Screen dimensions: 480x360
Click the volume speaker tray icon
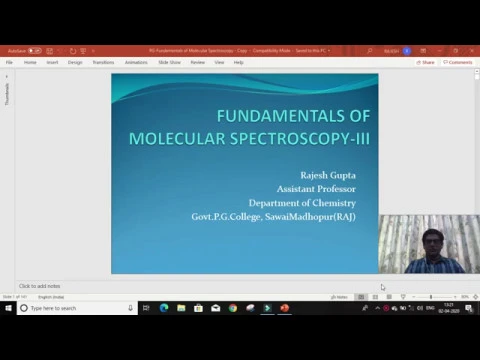point(420,308)
